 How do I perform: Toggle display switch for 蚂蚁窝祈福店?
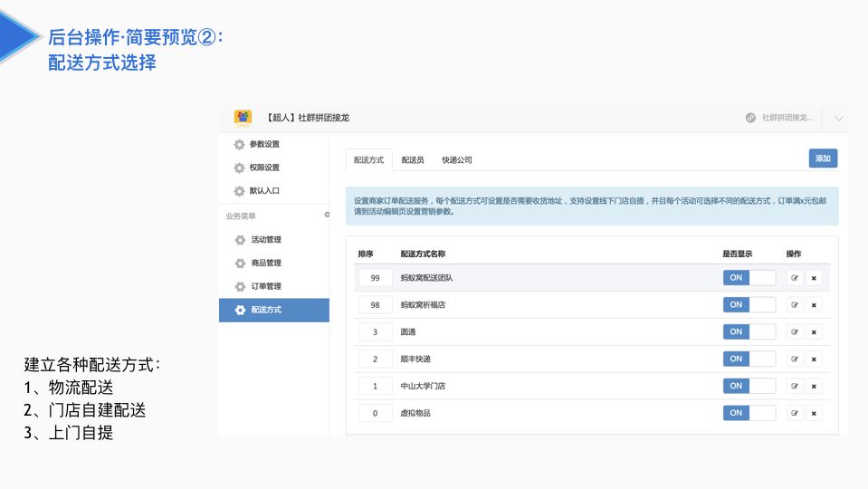point(749,304)
